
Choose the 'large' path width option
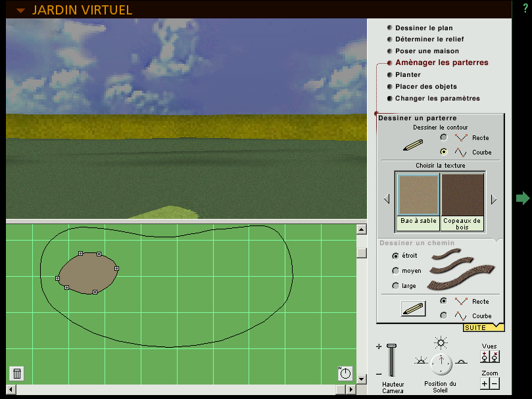pos(395,286)
